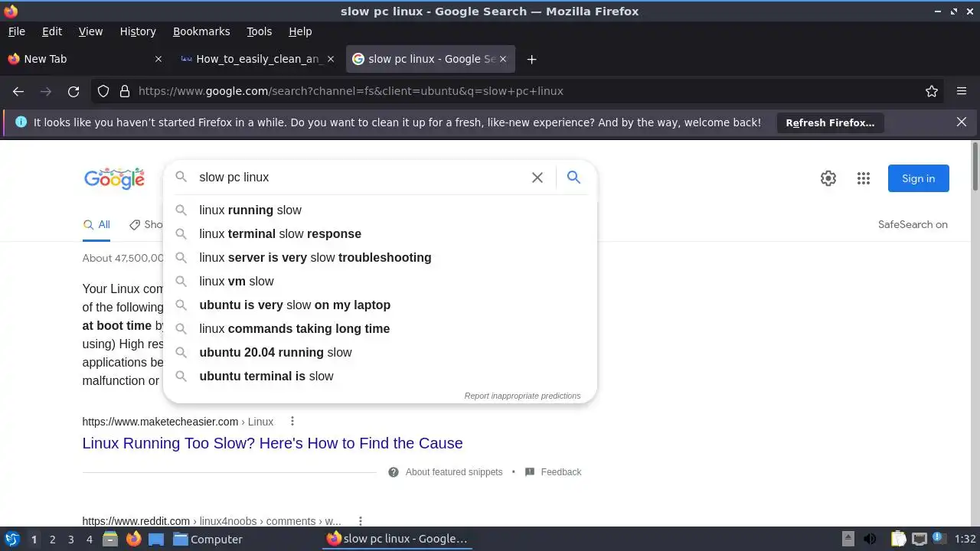Click the Sign in button
Screen dimensions: 980x551
point(918,178)
